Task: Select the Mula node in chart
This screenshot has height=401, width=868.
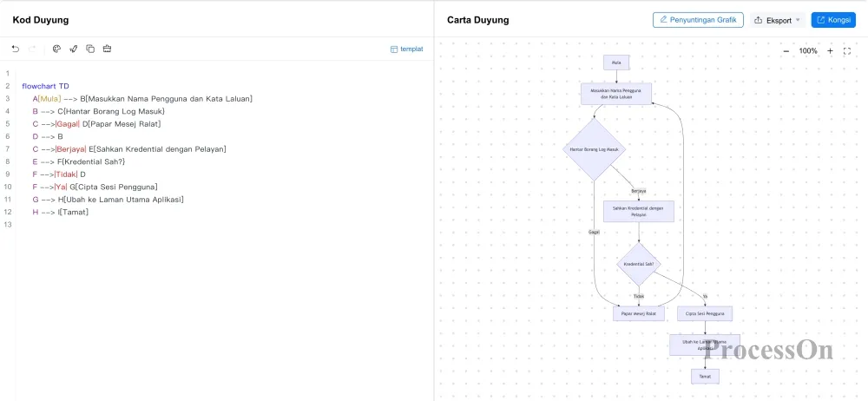Action: pos(616,62)
